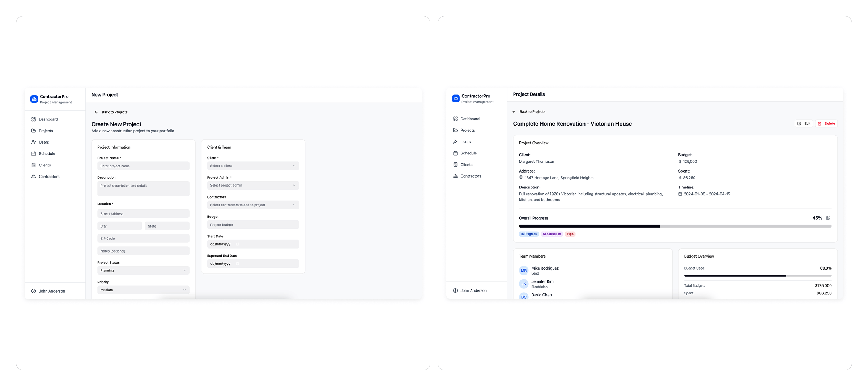
Task: Click the calendar icon in Start Date field
Action: pyautogui.click(x=238, y=244)
